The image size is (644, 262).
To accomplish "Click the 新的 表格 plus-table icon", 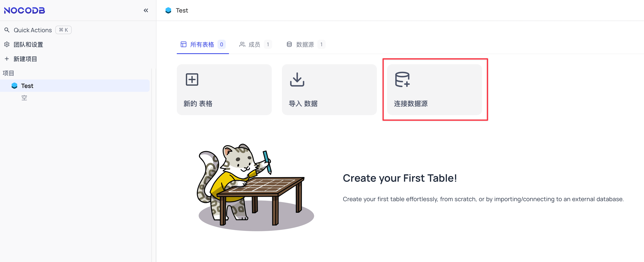I will tap(192, 79).
